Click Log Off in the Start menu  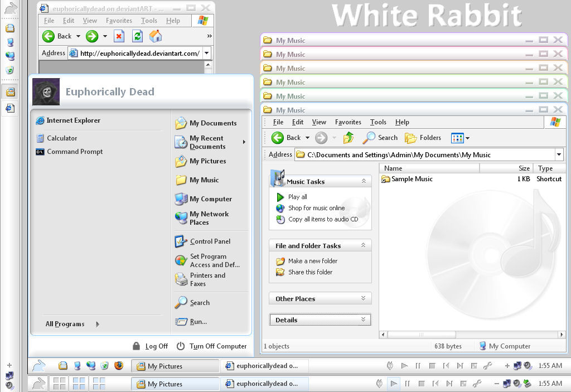click(x=150, y=346)
